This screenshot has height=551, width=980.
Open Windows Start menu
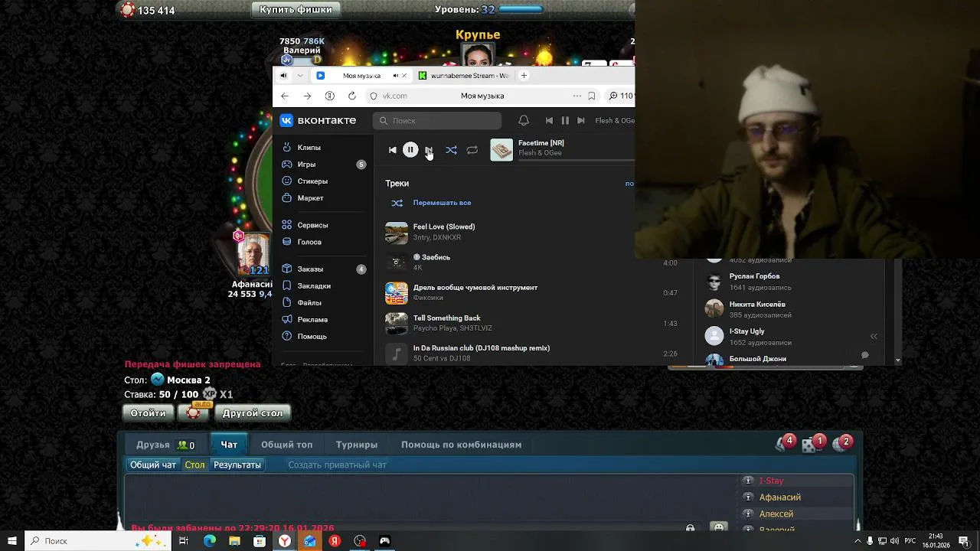[x=11, y=541]
